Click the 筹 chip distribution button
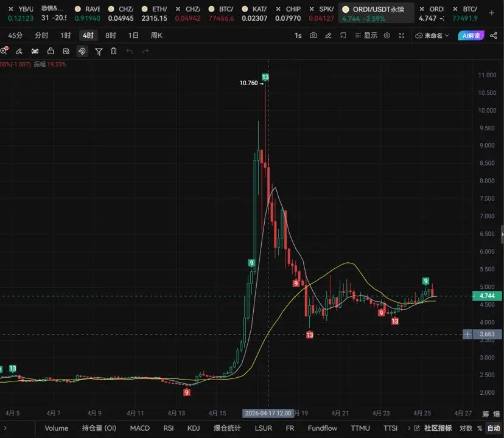This screenshot has width=504, height=438. pyautogui.click(x=485, y=414)
